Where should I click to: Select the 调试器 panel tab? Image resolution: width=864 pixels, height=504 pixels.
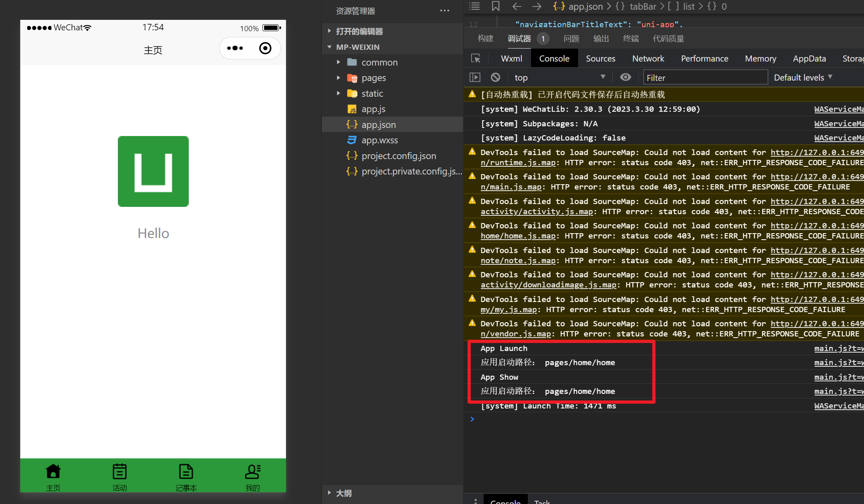(x=519, y=38)
